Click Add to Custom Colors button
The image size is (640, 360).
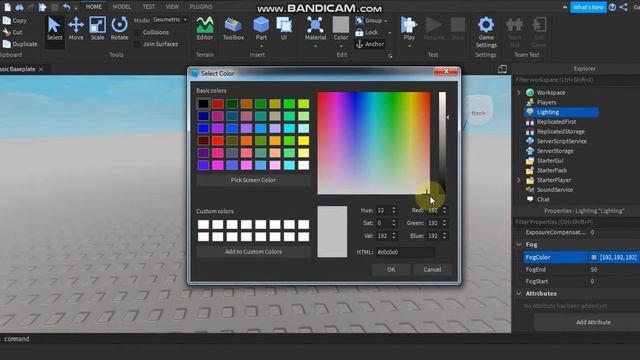tap(253, 252)
